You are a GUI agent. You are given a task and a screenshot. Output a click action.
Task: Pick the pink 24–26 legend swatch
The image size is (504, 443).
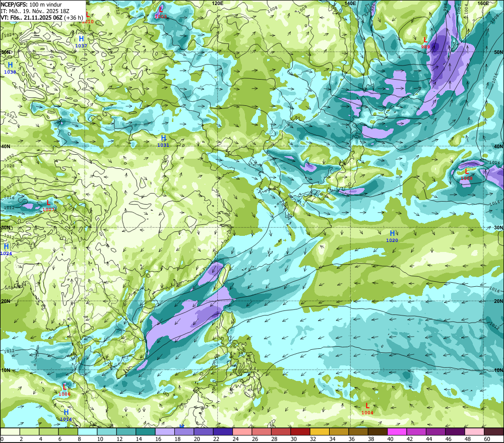242,431
